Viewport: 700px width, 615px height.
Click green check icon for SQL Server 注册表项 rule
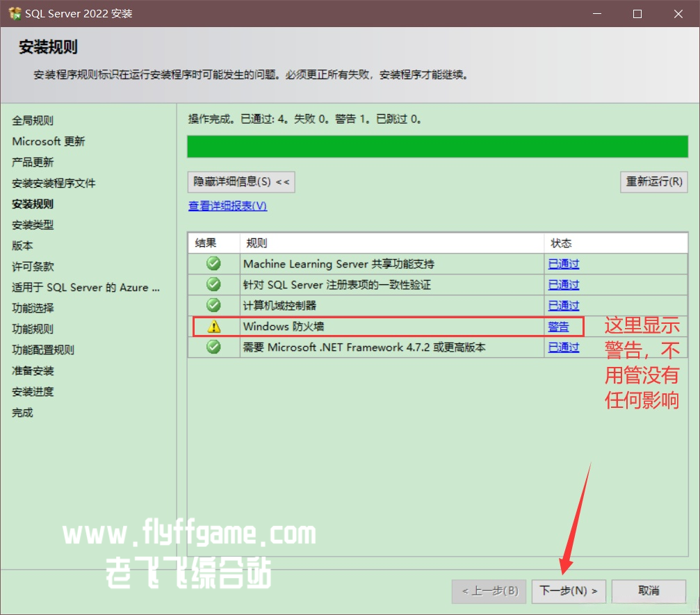(x=213, y=284)
